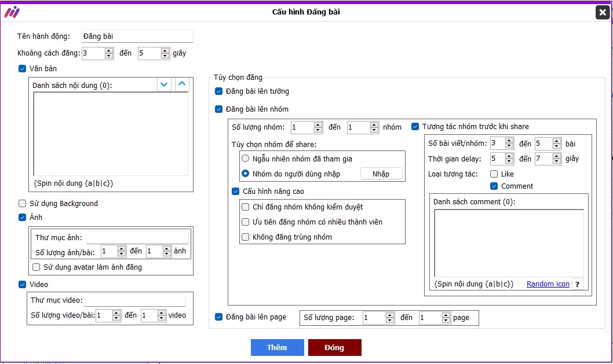Toggle Đăng bài lên tường checkbox
The width and height of the screenshot is (613, 364).
(218, 91)
